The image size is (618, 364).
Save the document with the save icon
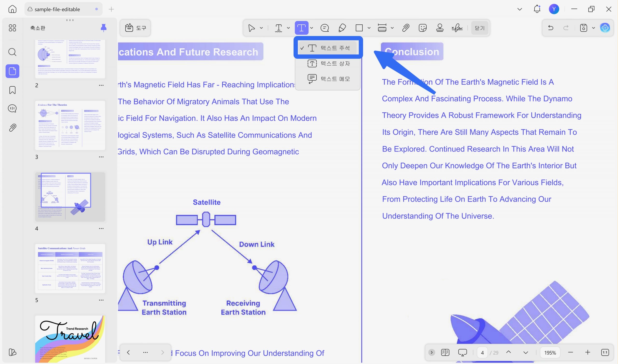coord(583,28)
